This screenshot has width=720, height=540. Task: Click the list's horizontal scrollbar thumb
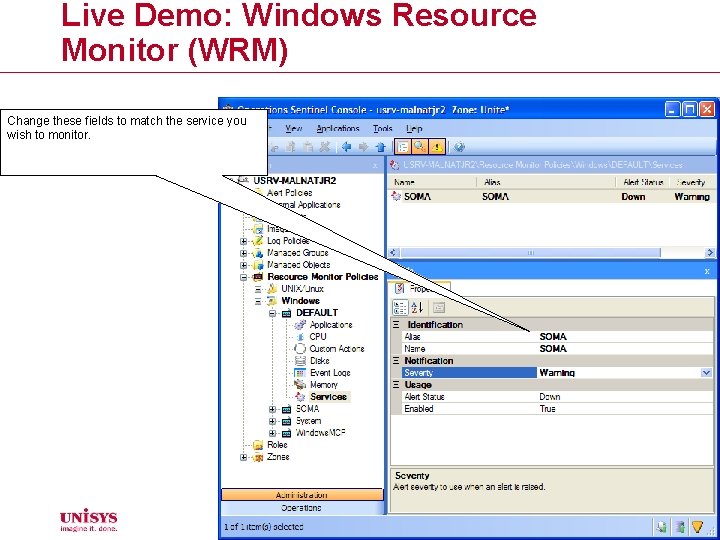[530, 253]
